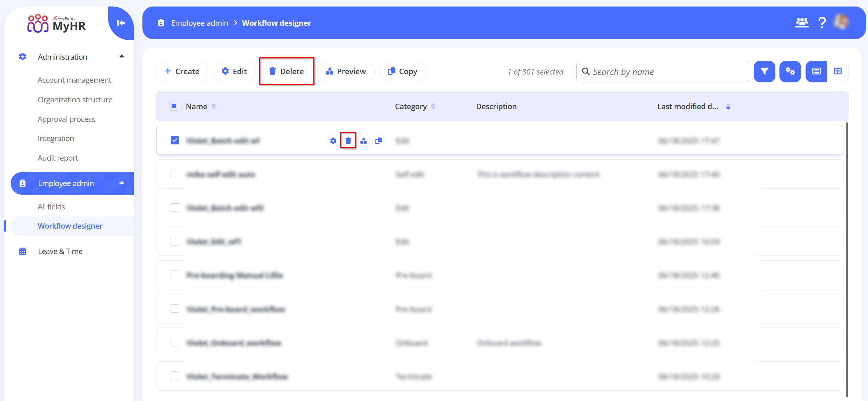The image size is (868, 401).
Task: Open Leave & Time menu
Action: pos(60,251)
